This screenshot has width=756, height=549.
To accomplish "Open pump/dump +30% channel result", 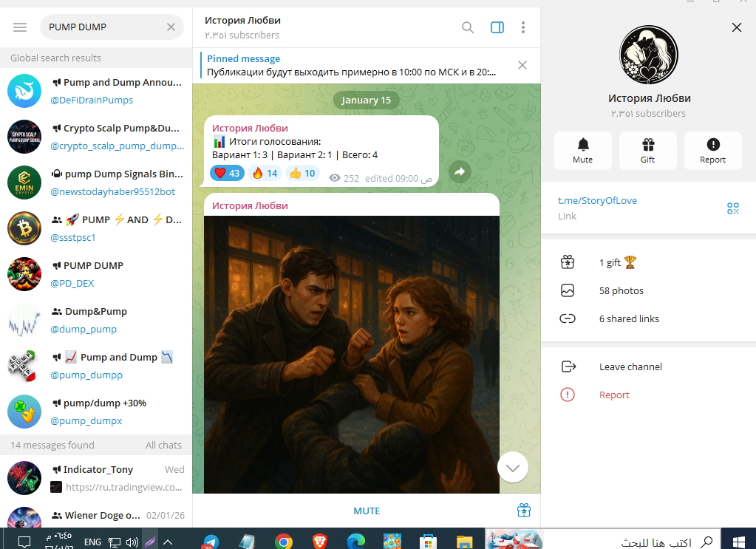I will coord(96,412).
